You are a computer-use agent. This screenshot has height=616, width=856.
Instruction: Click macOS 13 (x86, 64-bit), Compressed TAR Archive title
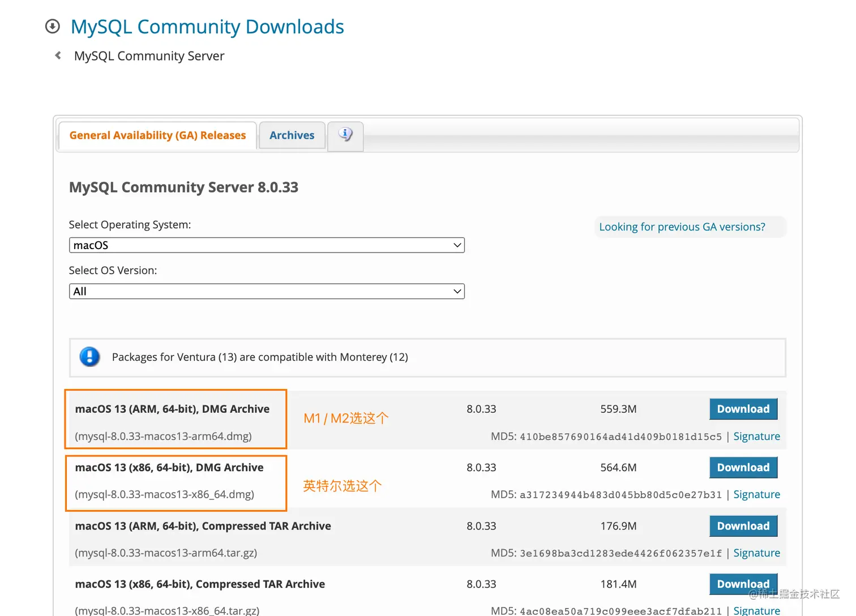[x=200, y=584]
